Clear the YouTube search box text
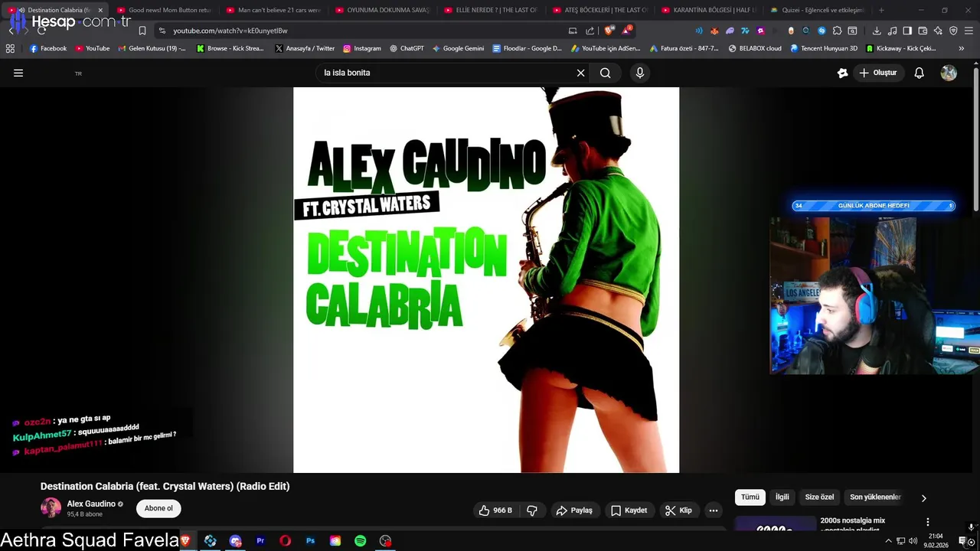Image resolution: width=980 pixels, height=551 pixels. tap(580, 73)
